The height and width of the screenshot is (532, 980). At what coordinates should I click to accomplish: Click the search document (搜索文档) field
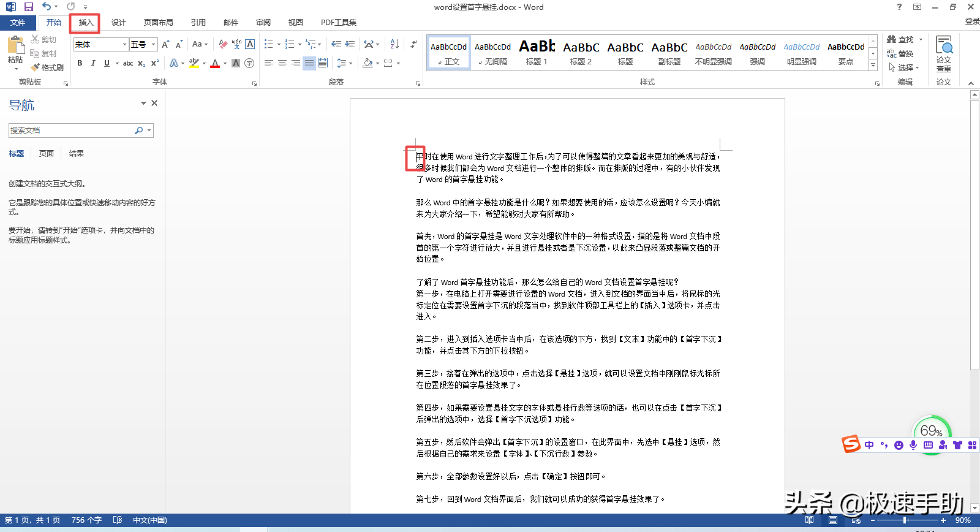[x=70, y=131]
